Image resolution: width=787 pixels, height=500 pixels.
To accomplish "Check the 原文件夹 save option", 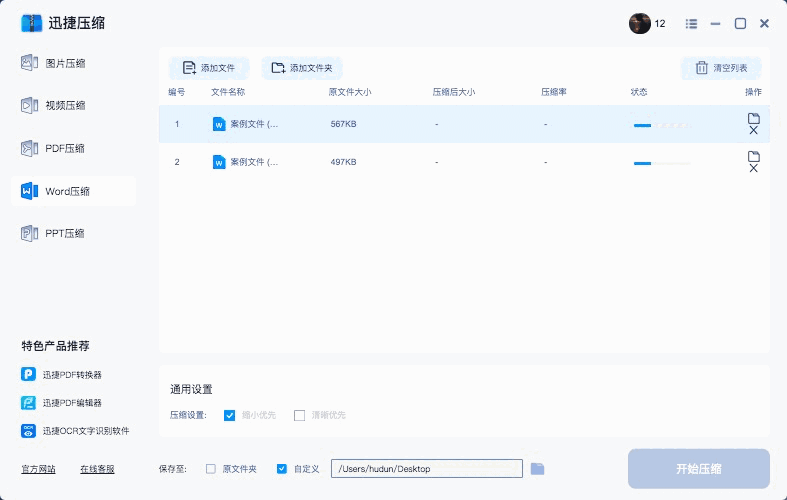I will (210, 468).
